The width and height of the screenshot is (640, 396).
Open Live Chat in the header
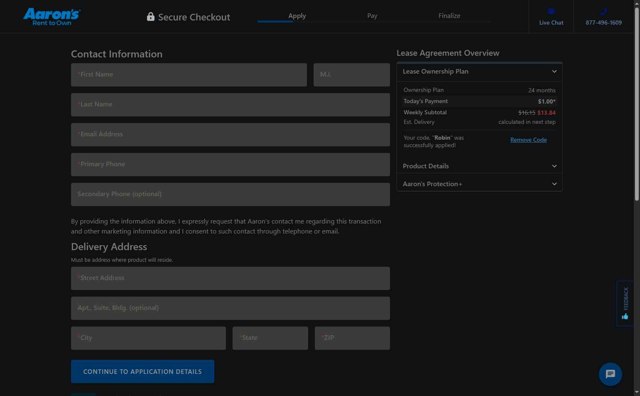551,17
